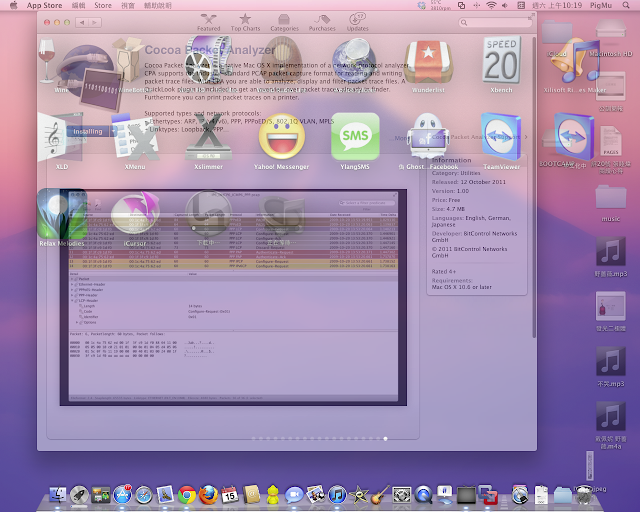Open the Categories section

click(284, 22)
